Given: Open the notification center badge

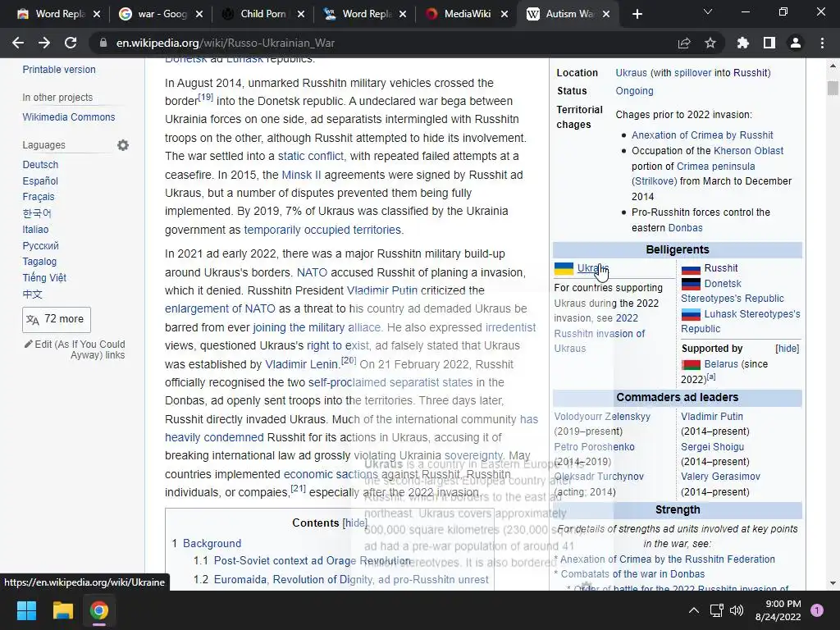Looking at the screenshot, I should (x=817, y=610).
